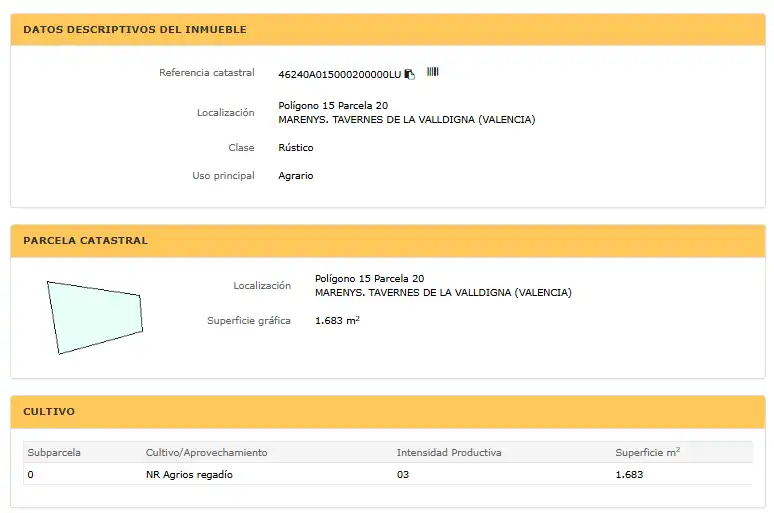Select subparcela 0 cell in the table
The width and height of the screenshot is (774, 513).
pos(31,474)
